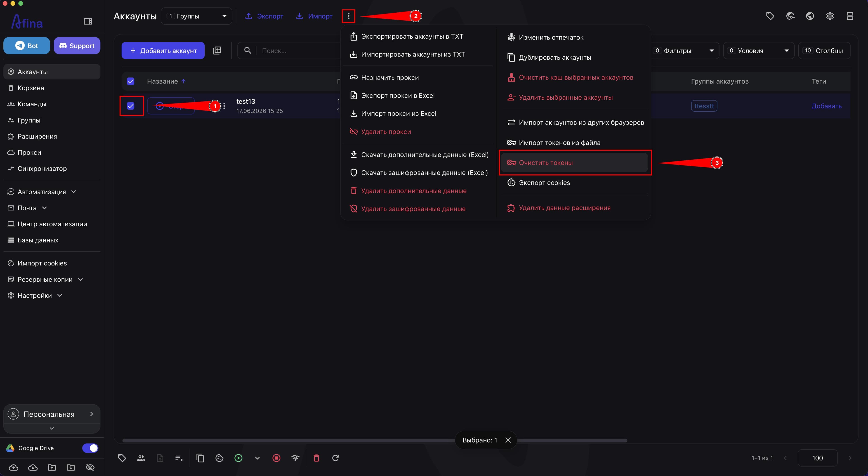Click multi-add accounts icon beside Add account
The image size is (868, 476).
(x=217, y=51)
